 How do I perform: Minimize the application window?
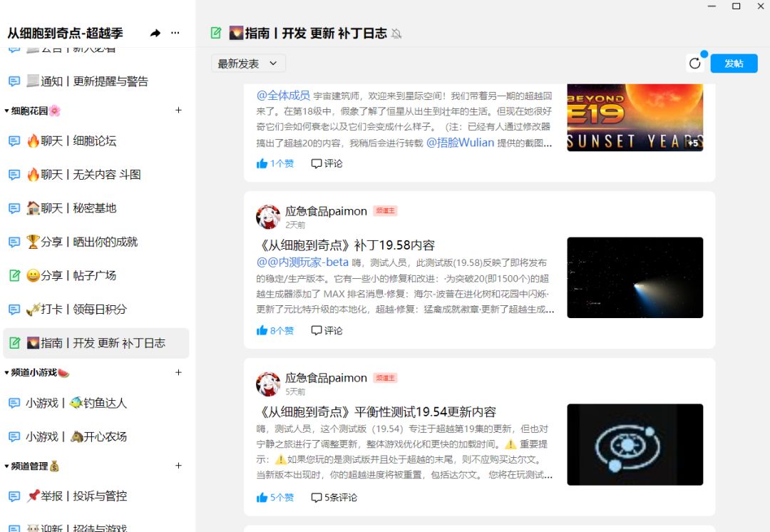coord(712,6)
